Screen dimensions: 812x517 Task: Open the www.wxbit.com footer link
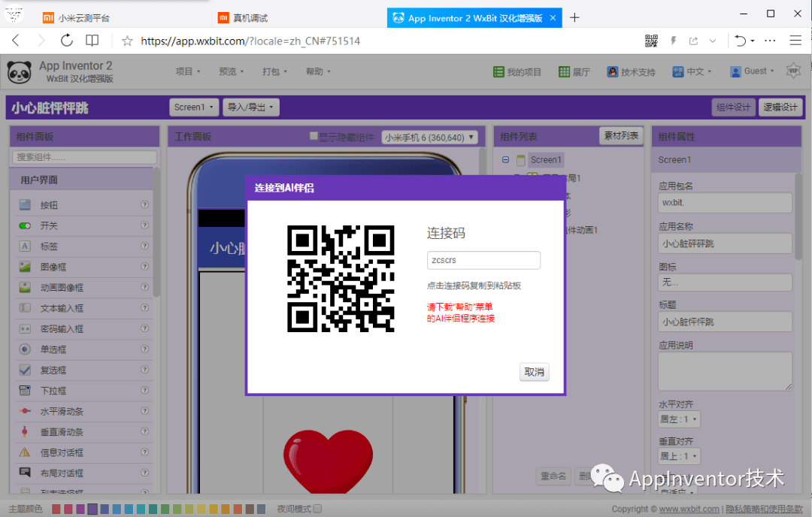point(689,509)
